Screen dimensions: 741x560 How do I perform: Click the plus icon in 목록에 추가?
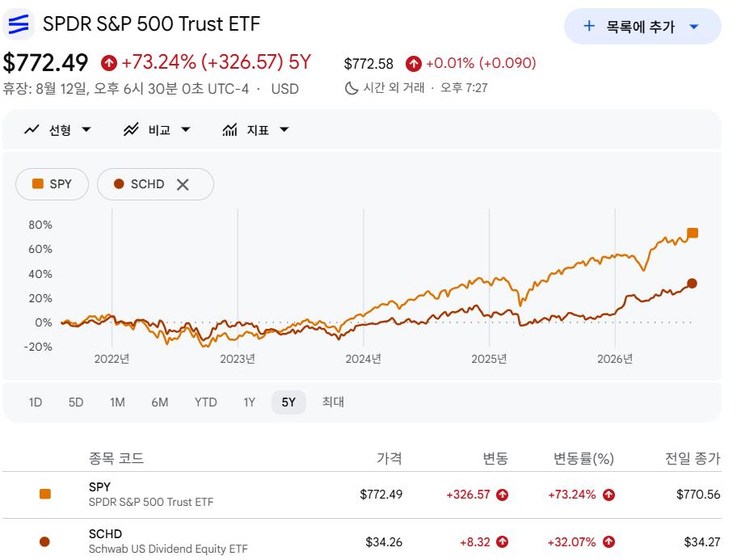(589, 26)
